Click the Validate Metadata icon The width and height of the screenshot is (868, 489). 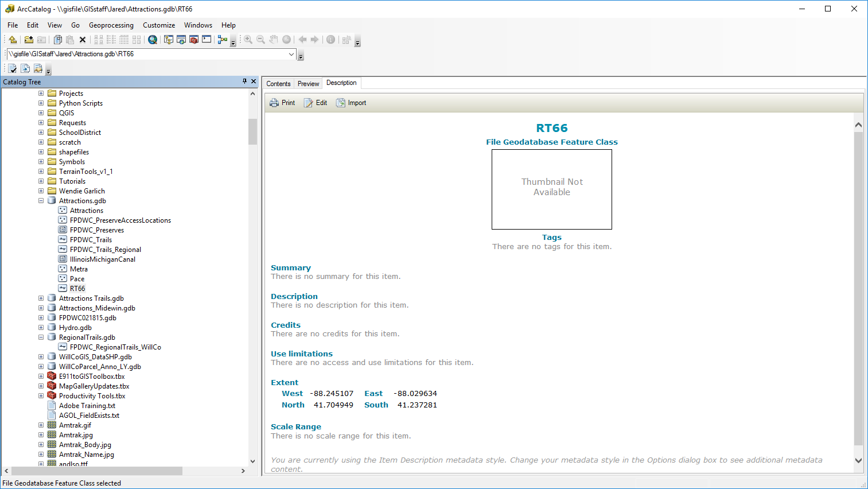click(x=13, y=68)
